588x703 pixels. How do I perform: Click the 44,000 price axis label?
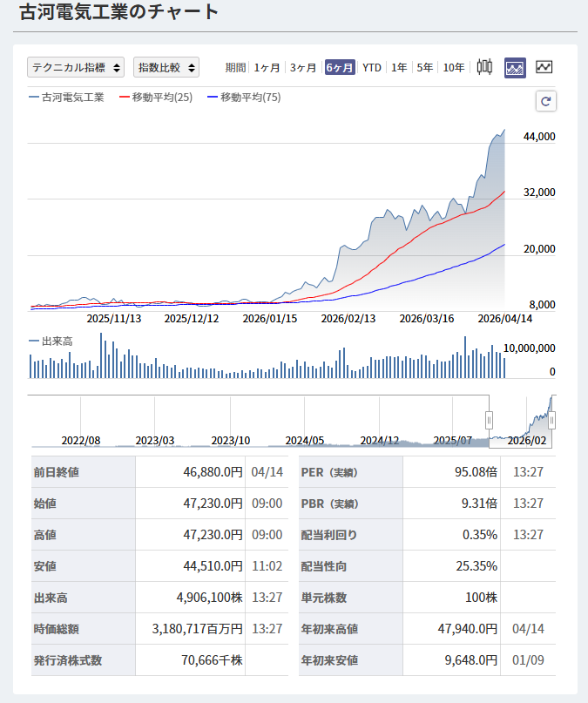click(539, 137)
